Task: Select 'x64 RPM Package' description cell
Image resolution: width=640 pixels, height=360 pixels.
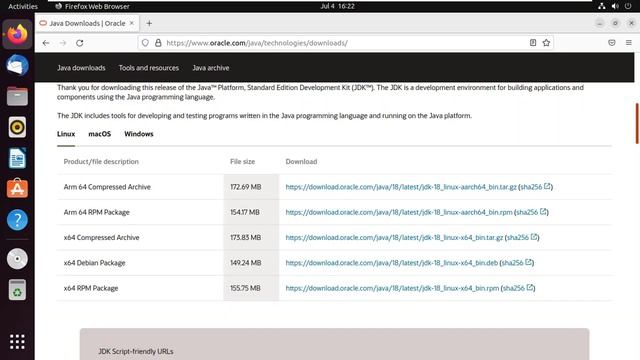Action: [x=140, y=288]
